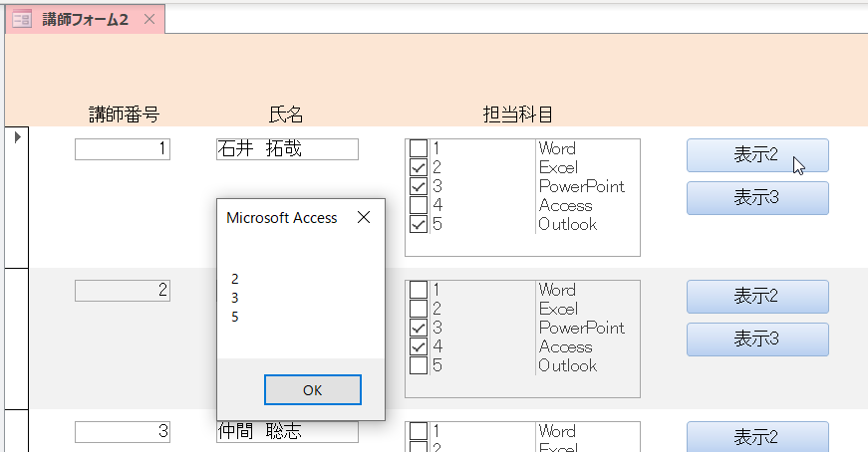This screenshot has width=868, height=452.
Task: Check the Outlook box for instructor 2
Action: click(x=419, y=365)
